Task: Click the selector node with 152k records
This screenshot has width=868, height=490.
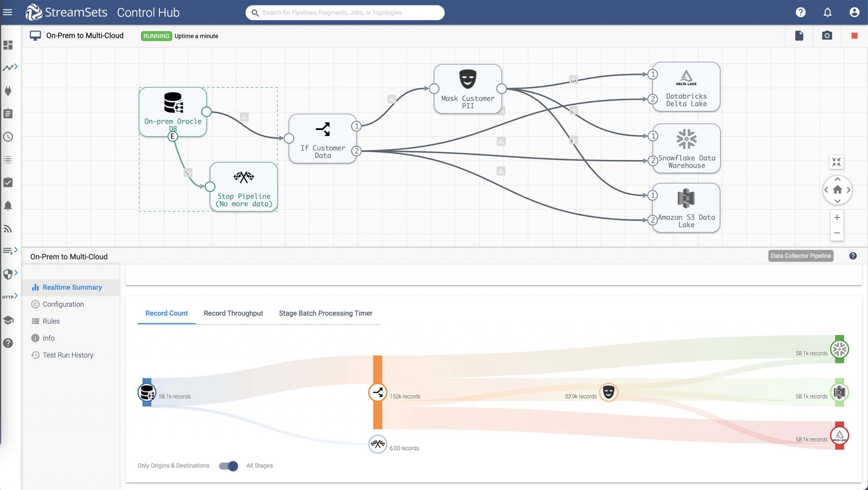Action: coord(377,392)
